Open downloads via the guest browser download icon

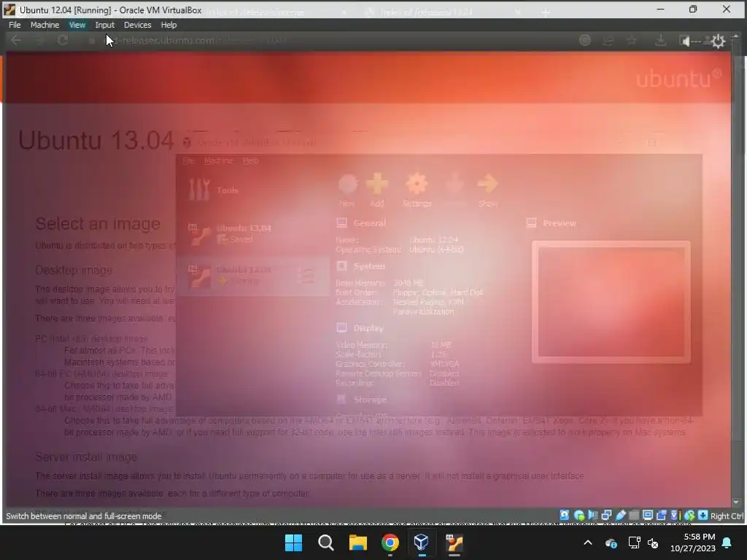pos(660,41)
